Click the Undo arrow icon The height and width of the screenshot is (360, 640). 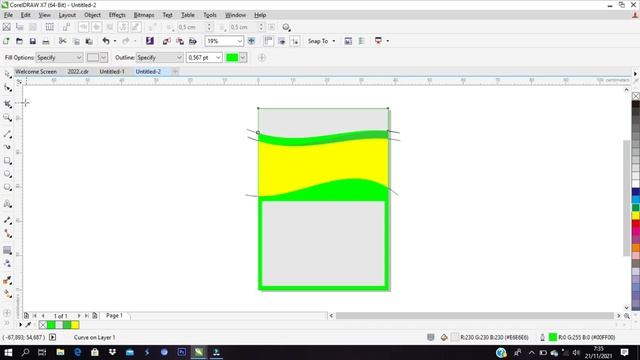[x=106, y=41]
